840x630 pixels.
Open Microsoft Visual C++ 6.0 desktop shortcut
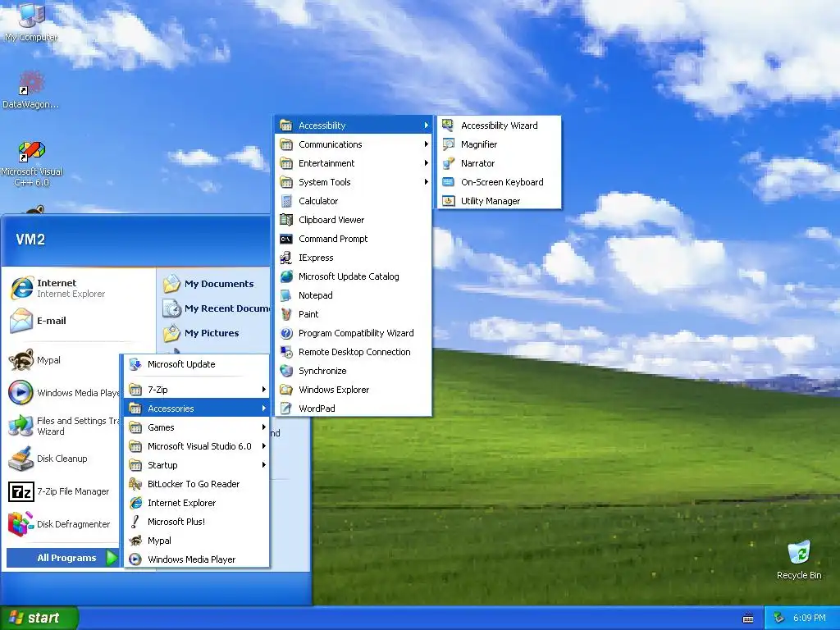[32, 164]
